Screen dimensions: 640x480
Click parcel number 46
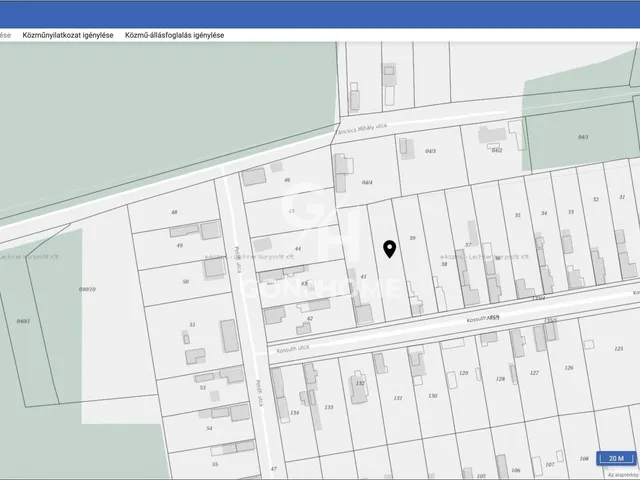pos(287,180)
